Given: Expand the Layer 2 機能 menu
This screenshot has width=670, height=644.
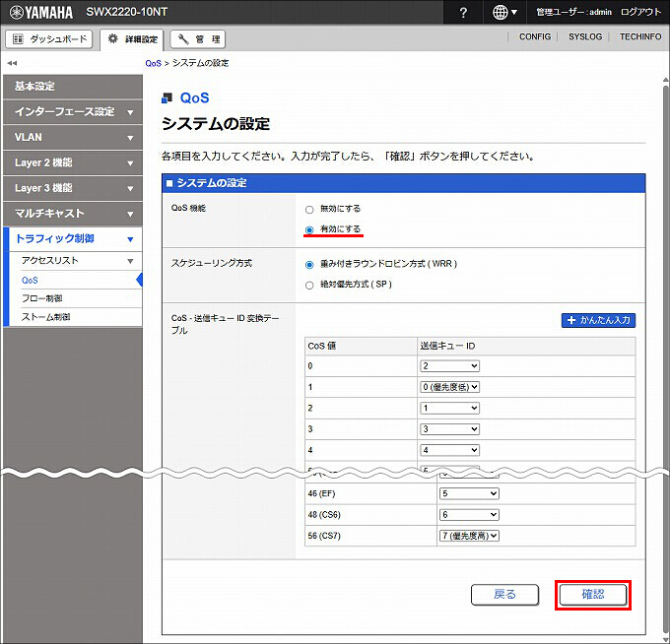Looking at the screenshot, I should (73, 162).
